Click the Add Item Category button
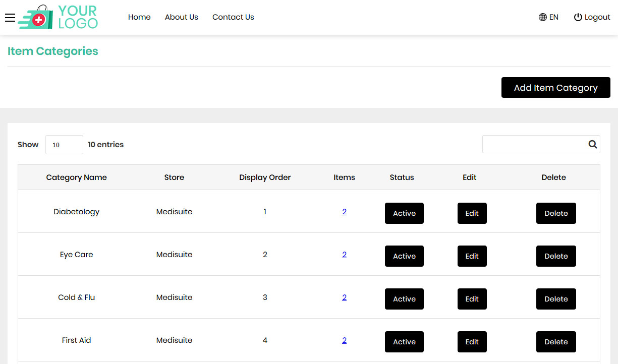Screen dimensions: 618x364 click(x=555, y=88)
